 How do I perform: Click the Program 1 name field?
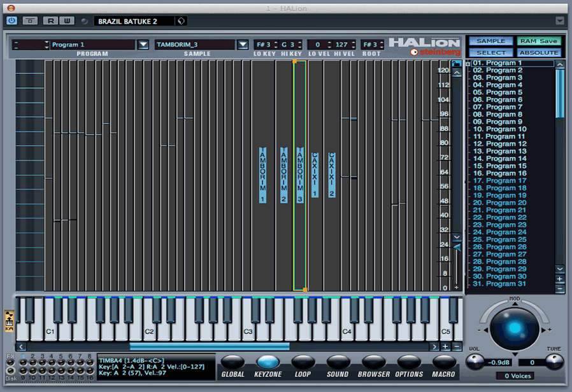[92, 45]
